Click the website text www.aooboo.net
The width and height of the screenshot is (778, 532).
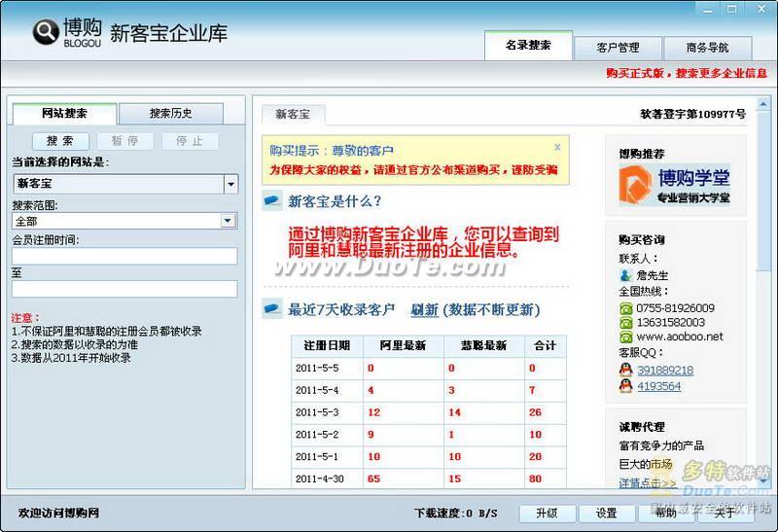coord(680,337)
